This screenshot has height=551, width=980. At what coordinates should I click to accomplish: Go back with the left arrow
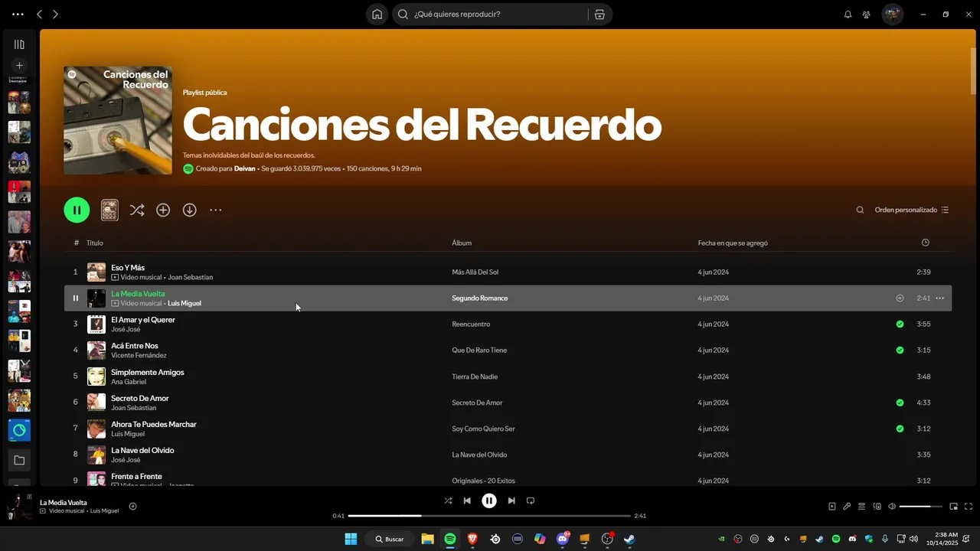click(40, 15)
